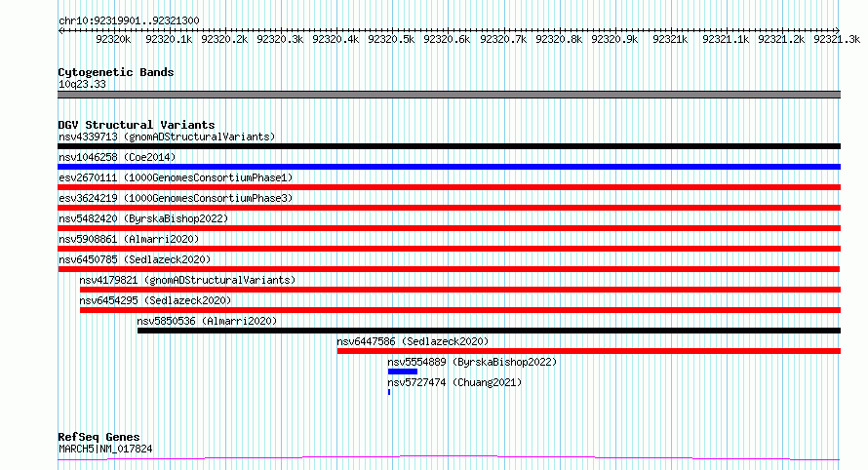Viewport: 868px width, 470px height.
Task: Click the 92320.4k ruler tick label
Action: tap(335, 39)
